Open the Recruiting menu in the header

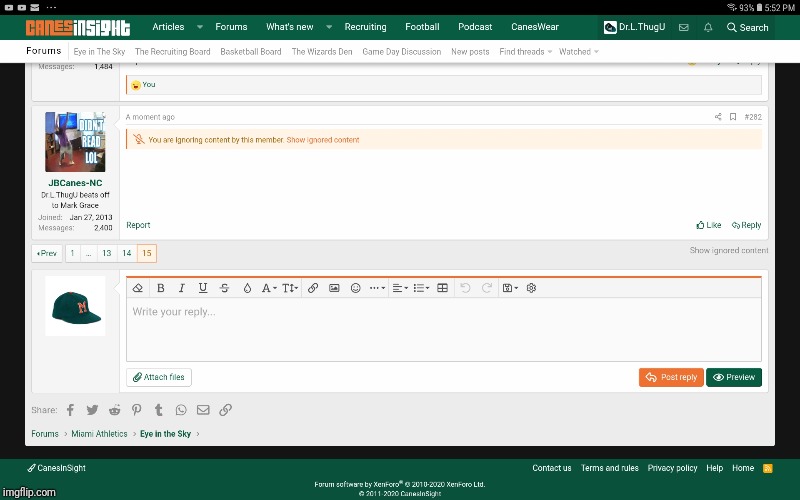tap(365, 27)
